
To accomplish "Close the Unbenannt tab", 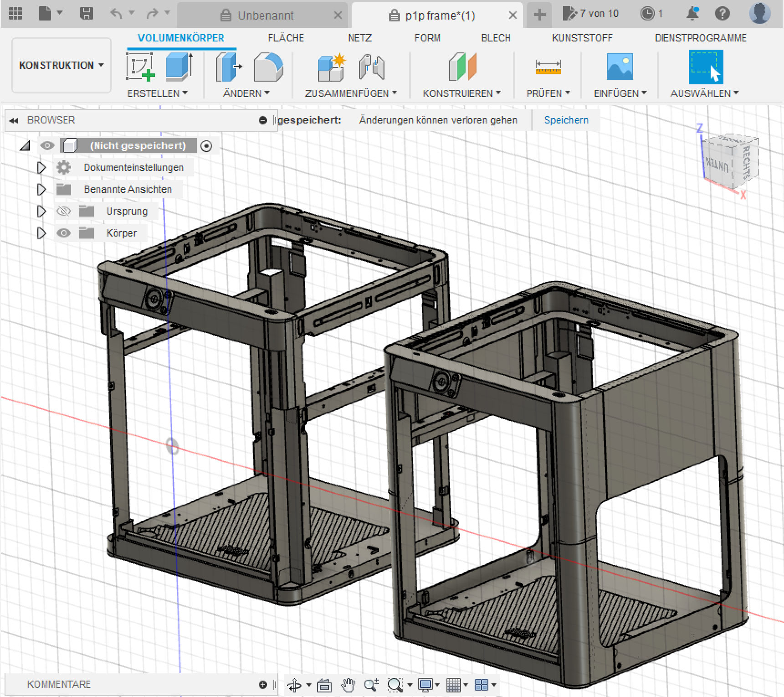I will point(338,15).
